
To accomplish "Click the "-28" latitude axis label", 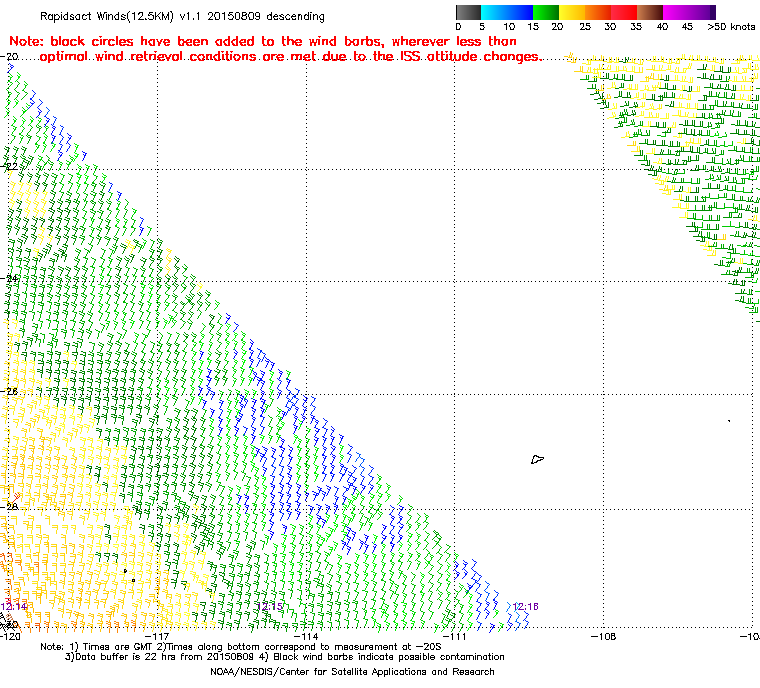I will coord(10,507).
